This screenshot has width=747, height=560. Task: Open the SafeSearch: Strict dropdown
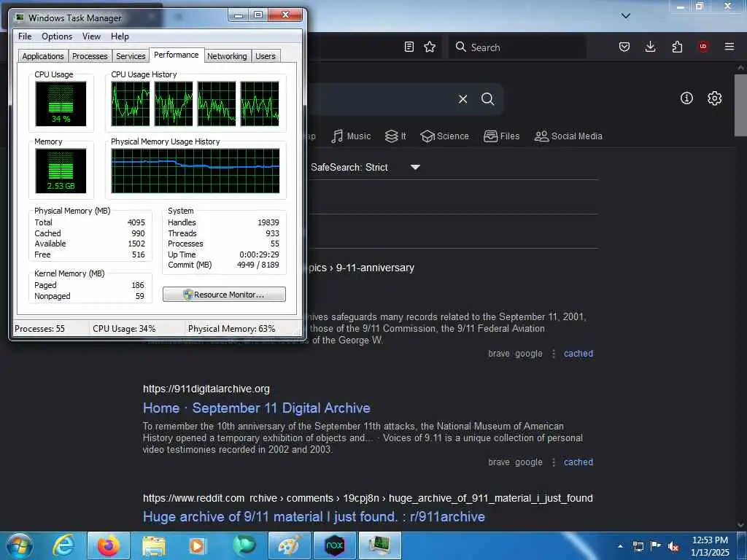365,167
